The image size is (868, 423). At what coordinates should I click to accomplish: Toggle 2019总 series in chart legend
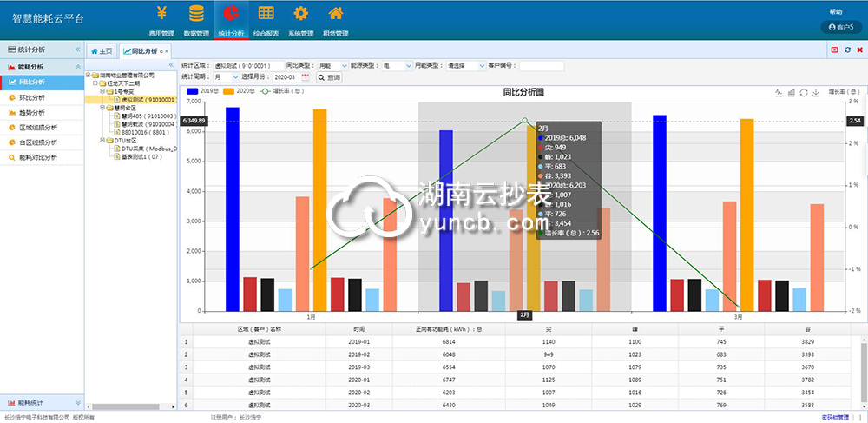[x=199, y=90]
